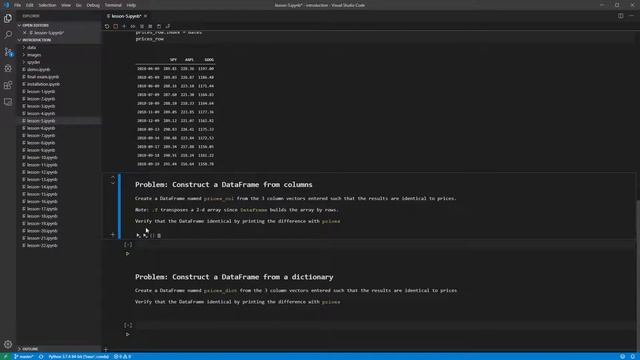Click the sixth notebook toolbar icon
Viewport: 640px width, 360px height.
pos(150,26)
